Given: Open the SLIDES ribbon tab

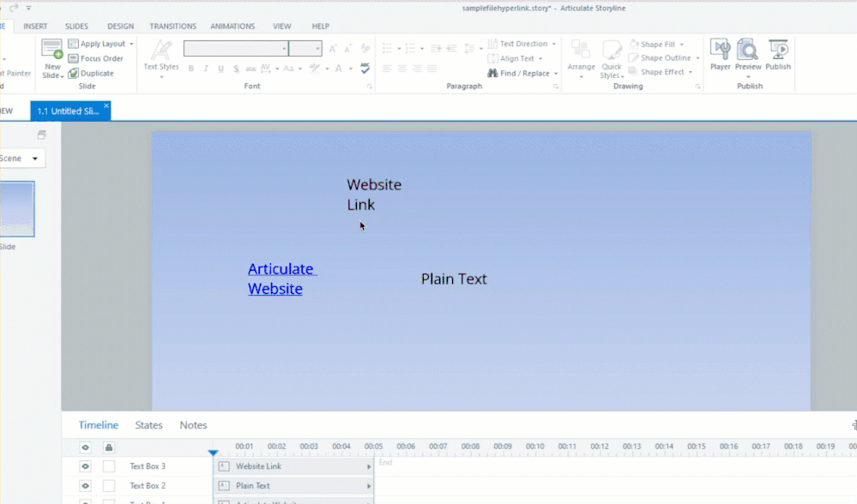Looking at the screenshot, I should coord(76,27).
